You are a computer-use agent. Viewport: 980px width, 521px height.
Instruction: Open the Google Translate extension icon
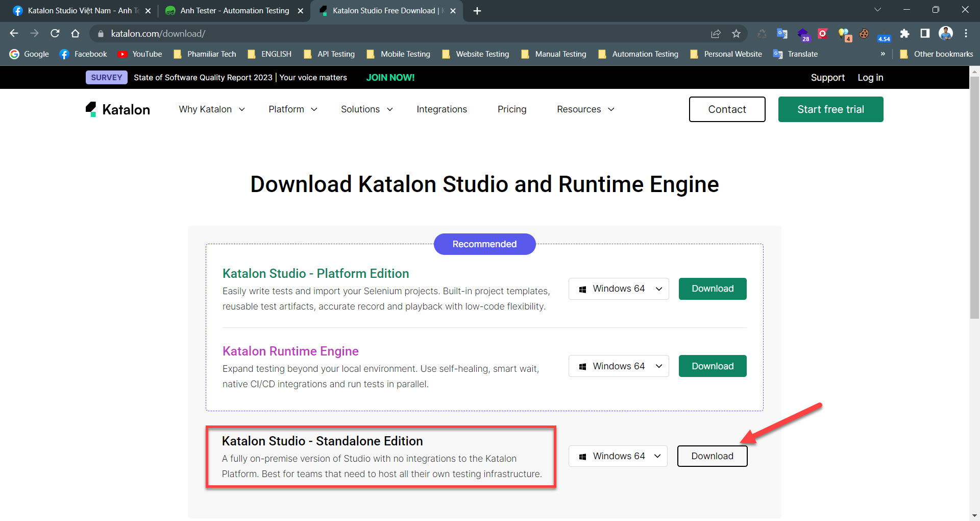(782, 34)
